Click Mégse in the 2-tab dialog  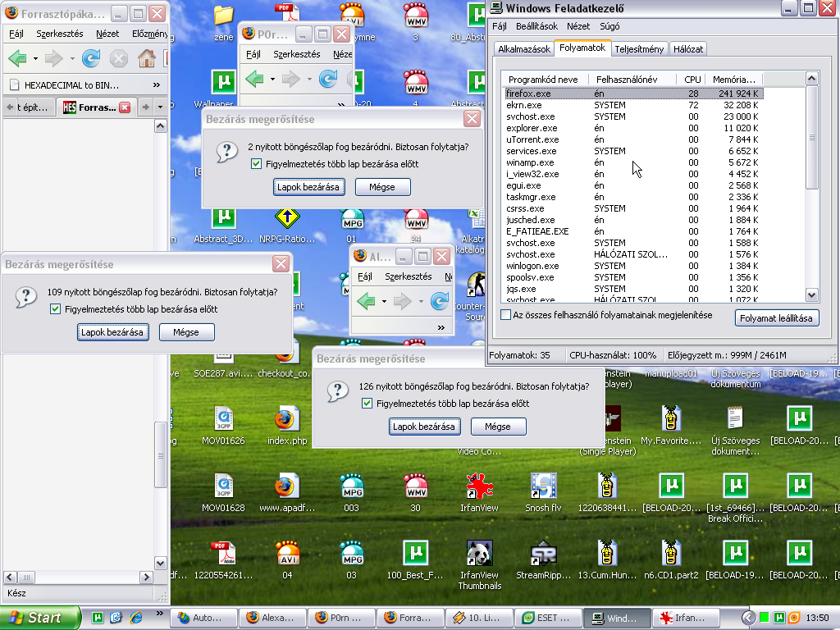(382, 187)
